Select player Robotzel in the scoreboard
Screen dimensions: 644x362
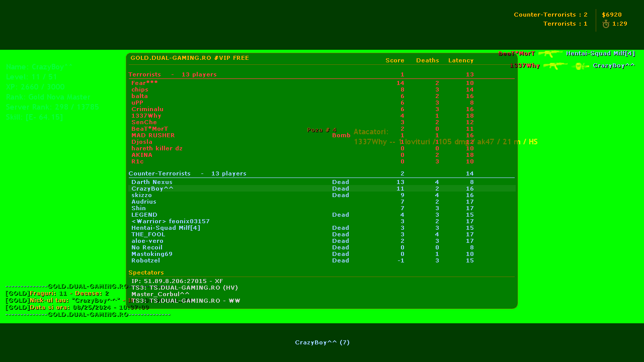point(146,260)
